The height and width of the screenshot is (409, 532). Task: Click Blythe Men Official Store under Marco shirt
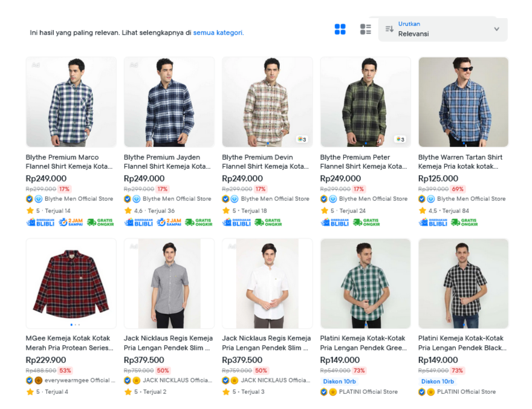pos(79,199)
